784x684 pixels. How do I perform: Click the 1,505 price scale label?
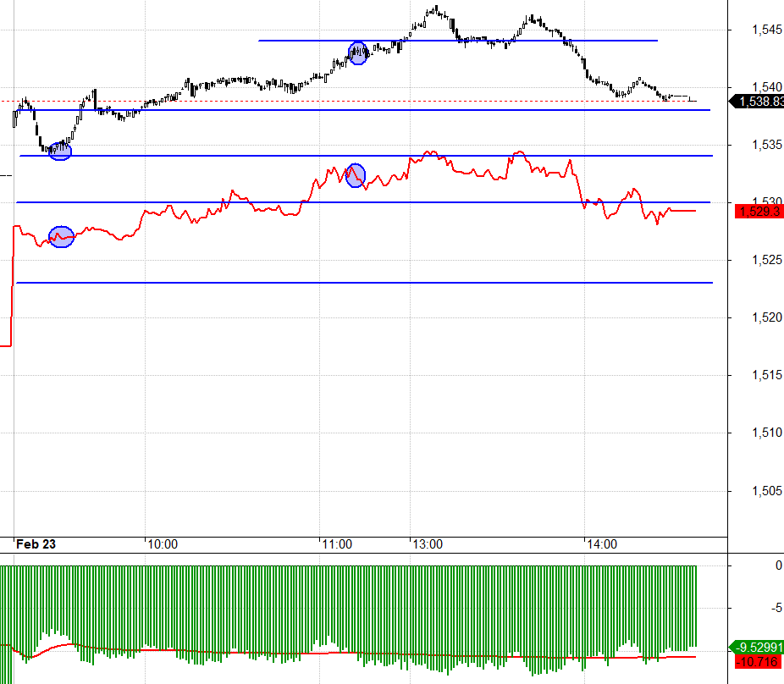pos(767,491)
